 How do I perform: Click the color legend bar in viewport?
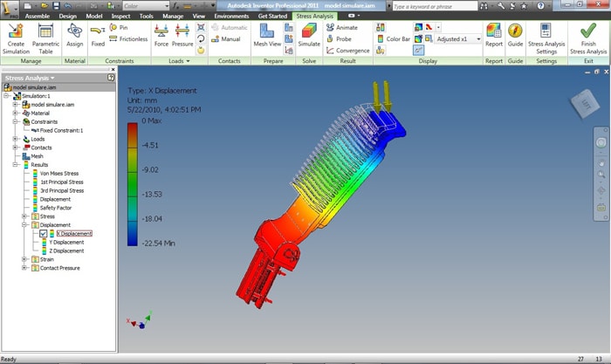click(133, 183)
